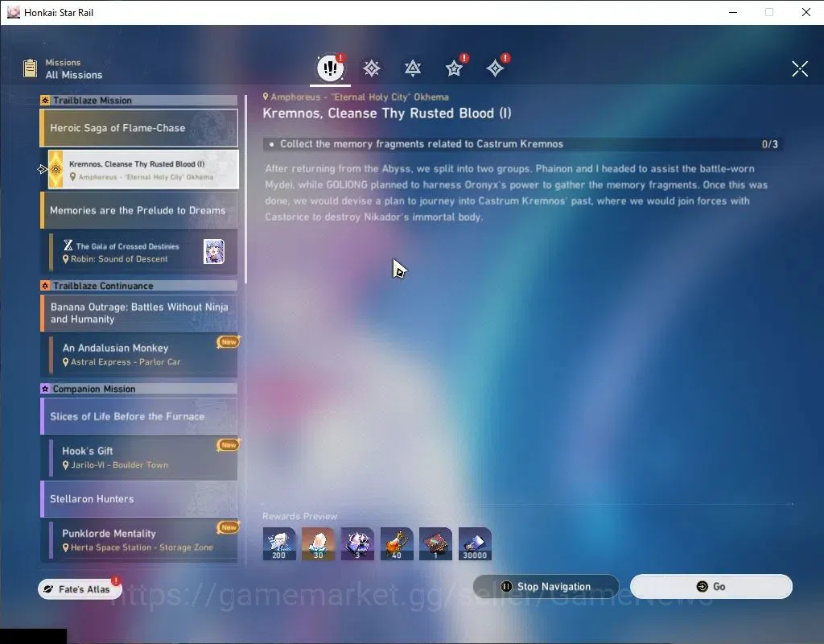Open Banana Outrage mission group
Screen dimensions: 824x644
tap(138, 313)
